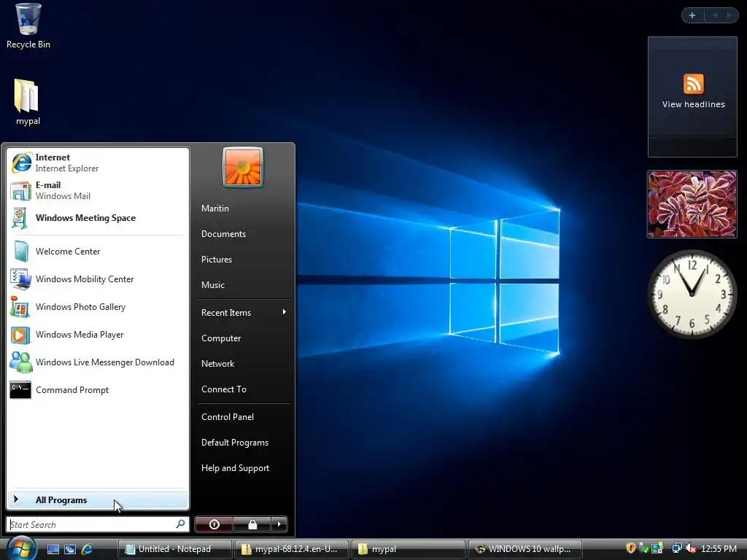Expand All Programs list

click(98, 499)
